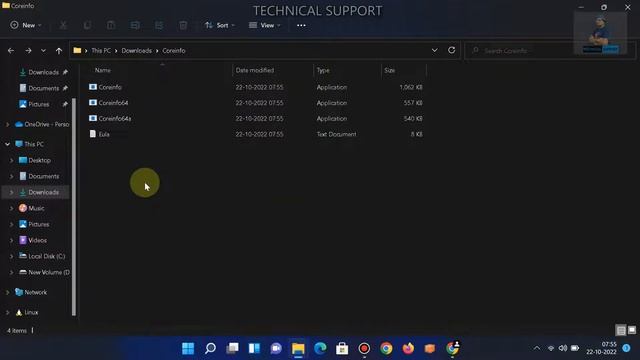
Task: Click the Copy toolbar icon
Action: 87,25
